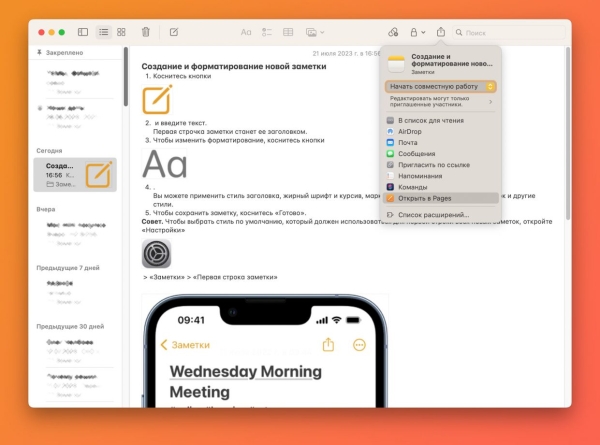
Task: Share the note via Почта
Action: pos(440,143)
